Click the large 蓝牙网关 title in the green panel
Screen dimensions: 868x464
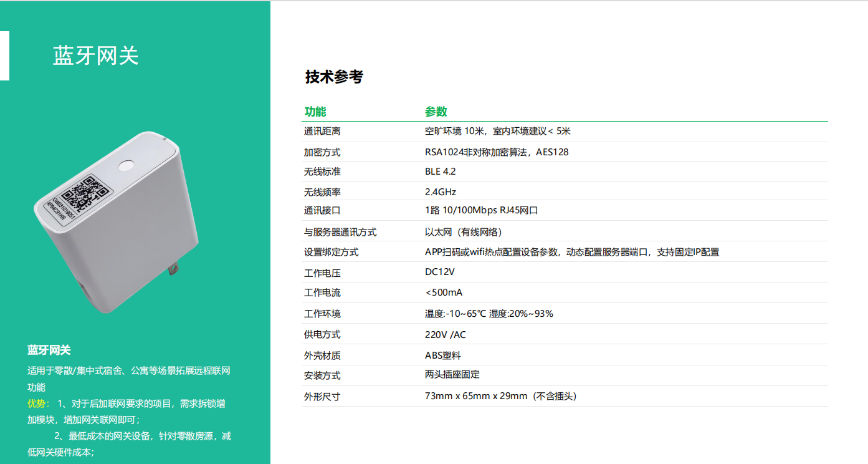(x=95, y=56)
